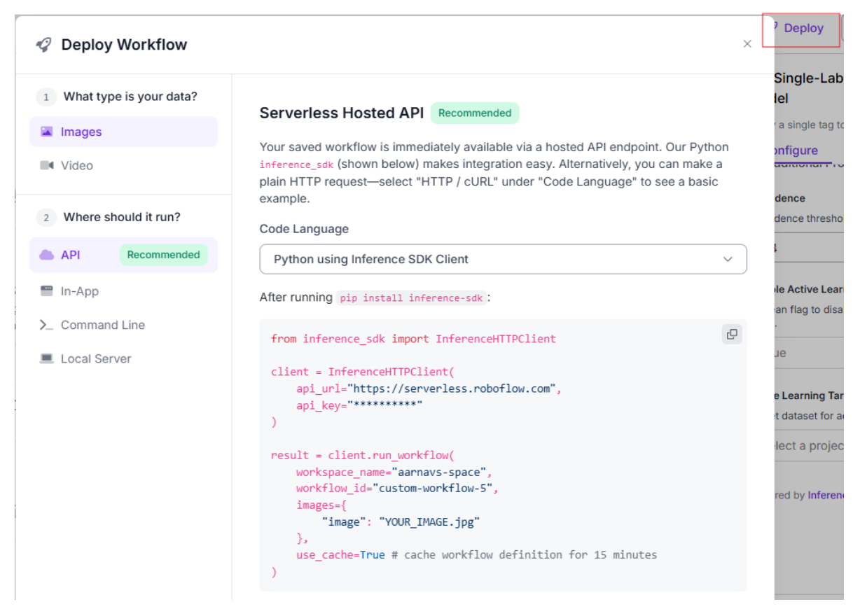The width and height of the screenshot is (860, 616).
Task: Select Images data type
Action: click(123, 132)
